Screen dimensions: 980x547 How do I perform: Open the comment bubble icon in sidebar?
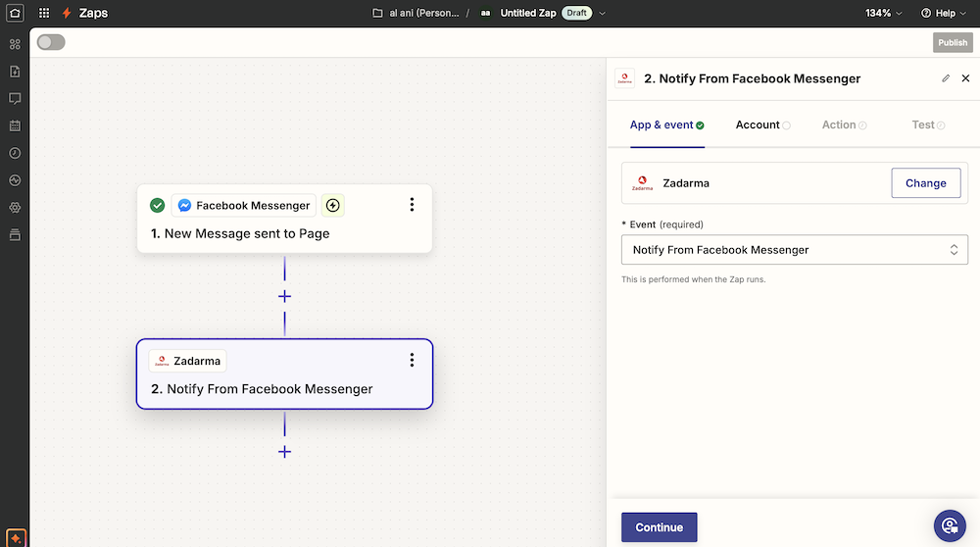pos(15,99)
